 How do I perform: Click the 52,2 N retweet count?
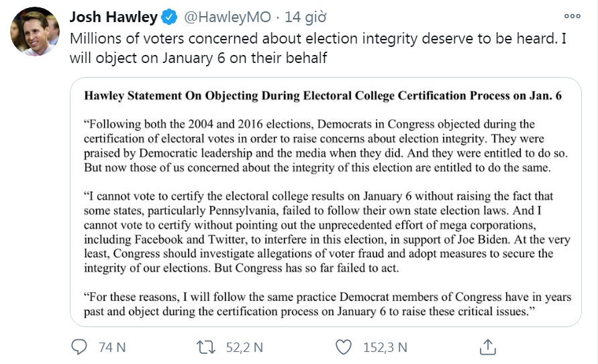[244, 347]
